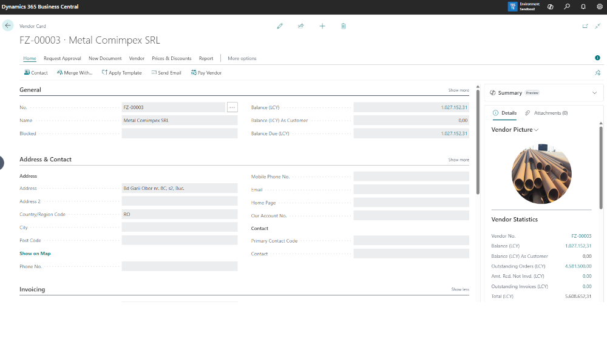Click Merge With... action
Screen dimensions: 607x364
(x=75, y=73)
